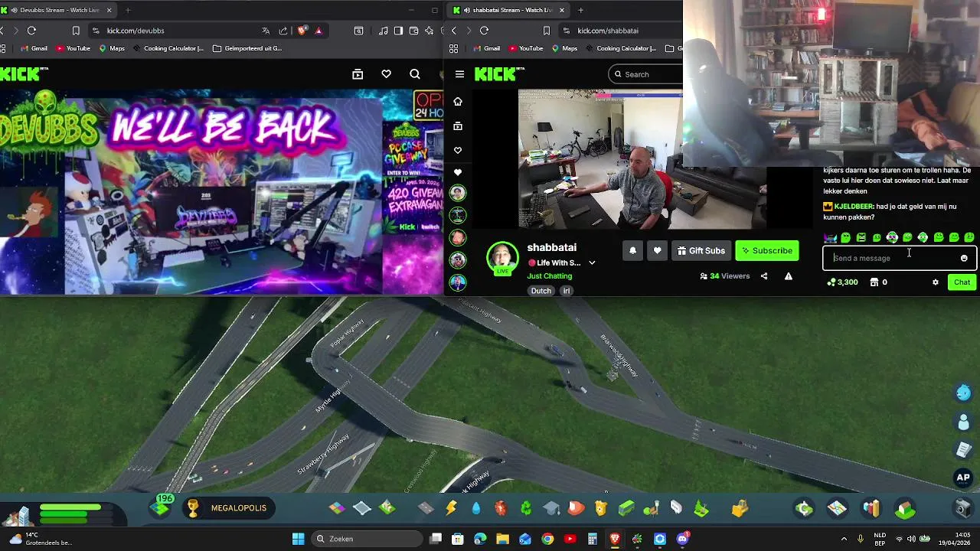Open Discord from the taskbar

(x=682, y=539)
